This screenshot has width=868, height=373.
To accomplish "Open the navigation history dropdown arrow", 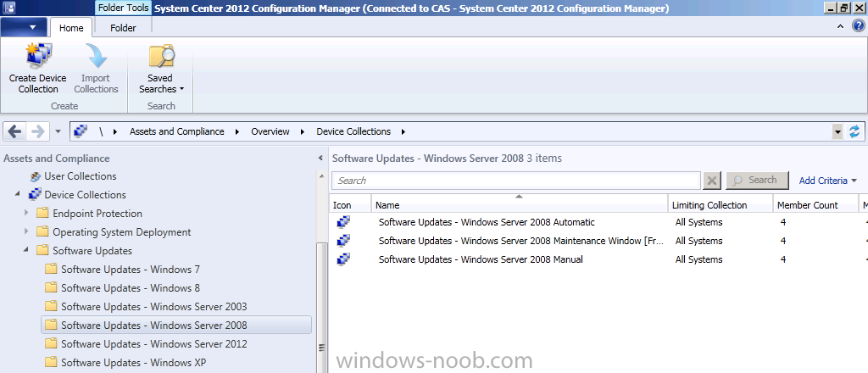I will [x=58, y=132].
